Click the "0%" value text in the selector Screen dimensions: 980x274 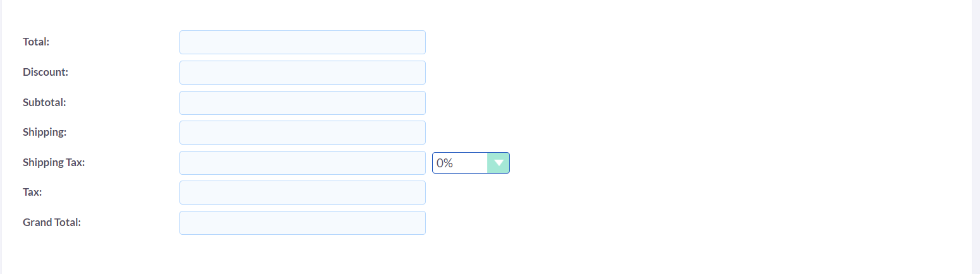(445, 163)
